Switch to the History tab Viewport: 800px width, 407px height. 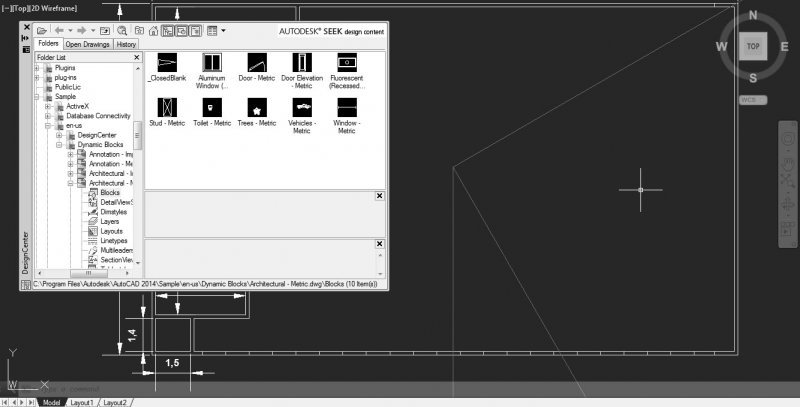click(x=126, y=44)
